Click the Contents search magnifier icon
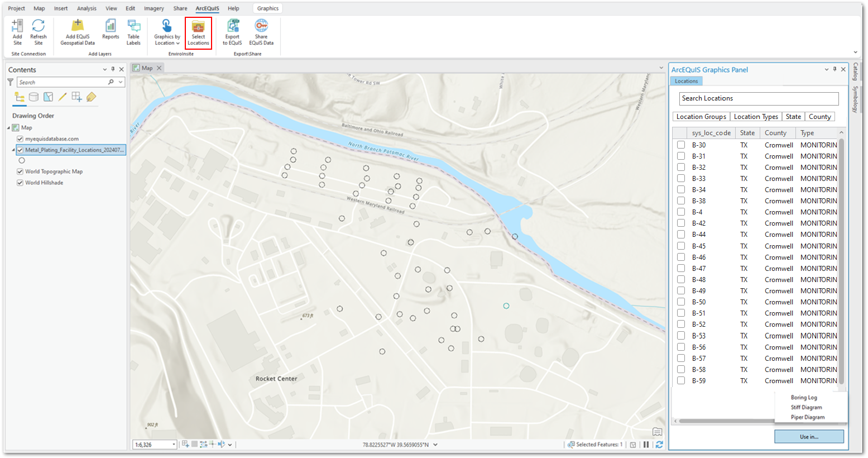The height and width of the screenshot is (458, 868). pyautogui.click(x=111, y=82)
